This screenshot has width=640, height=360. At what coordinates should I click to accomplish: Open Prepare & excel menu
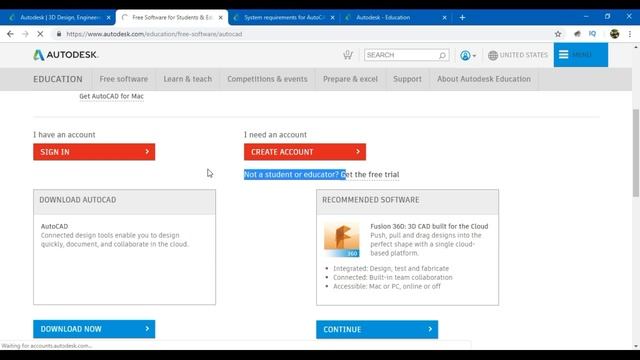click(350, 79)
